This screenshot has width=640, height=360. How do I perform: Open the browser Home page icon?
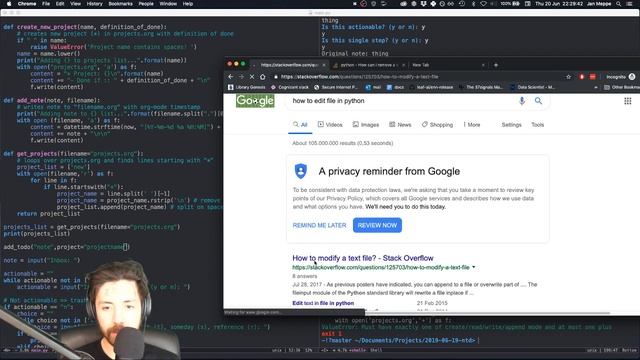(263, 77)
